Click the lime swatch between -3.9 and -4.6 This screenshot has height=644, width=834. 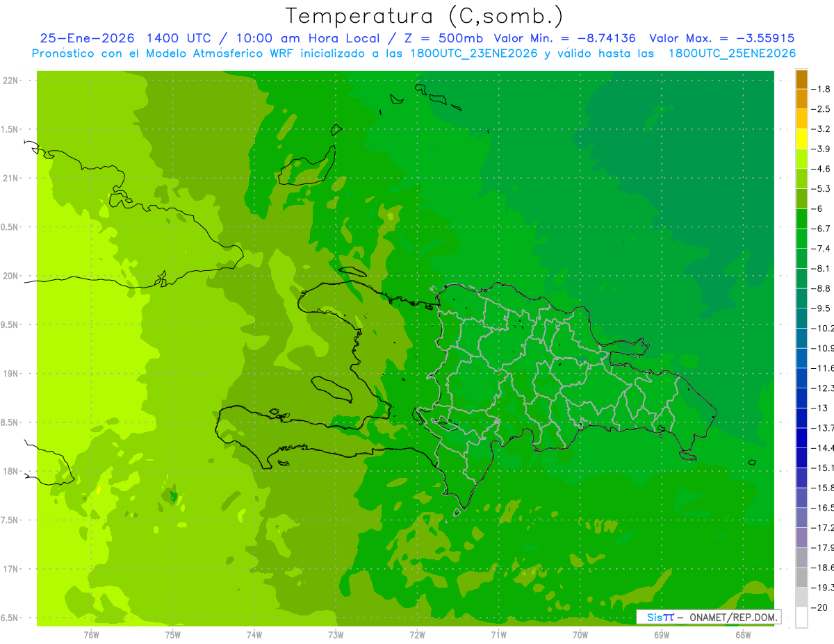click(x=801, y=159)
